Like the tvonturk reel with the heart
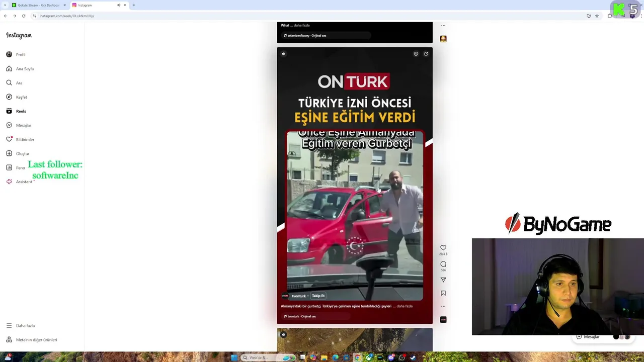This screenshot has height=362, width=644. (443, 248)
